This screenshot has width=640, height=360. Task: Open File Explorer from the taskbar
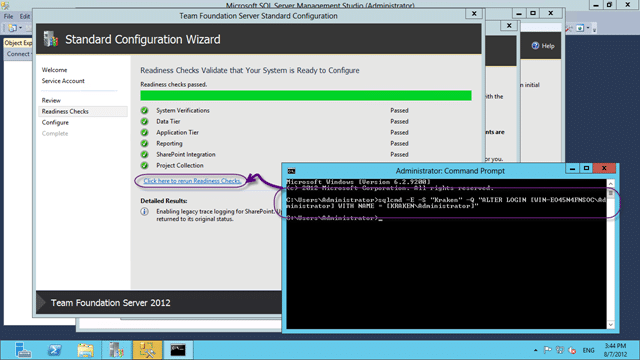pyautogui.click(x=85, y=350)
